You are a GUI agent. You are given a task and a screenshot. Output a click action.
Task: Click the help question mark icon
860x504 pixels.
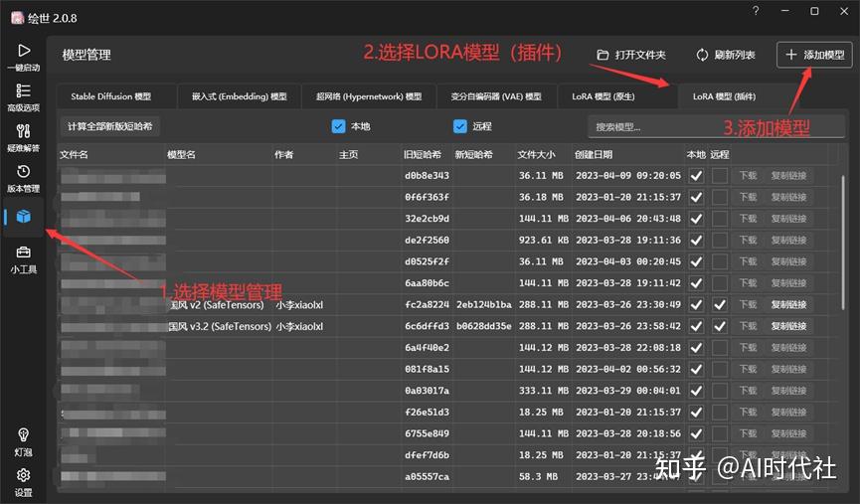[x=756, y=11]
